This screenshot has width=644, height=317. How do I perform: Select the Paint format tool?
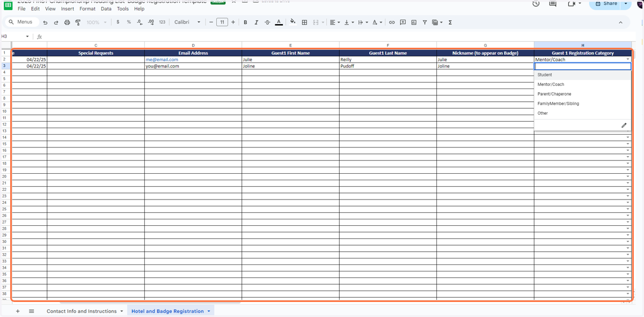pos(78,23)
